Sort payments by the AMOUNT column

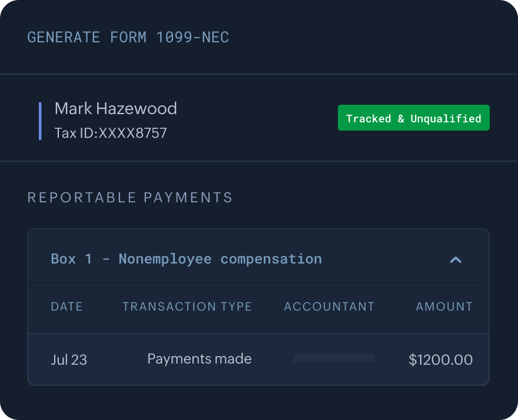(444, 306)
